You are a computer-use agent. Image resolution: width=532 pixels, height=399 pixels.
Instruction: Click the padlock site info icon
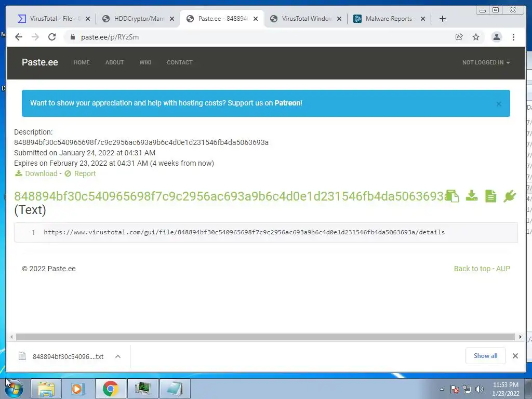coord(72,37)
